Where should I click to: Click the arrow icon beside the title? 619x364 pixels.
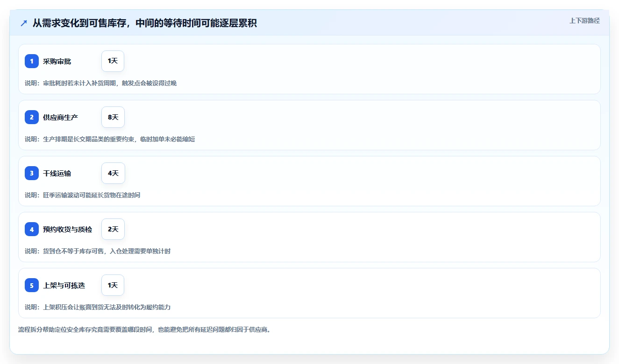(x=24, y=23)
